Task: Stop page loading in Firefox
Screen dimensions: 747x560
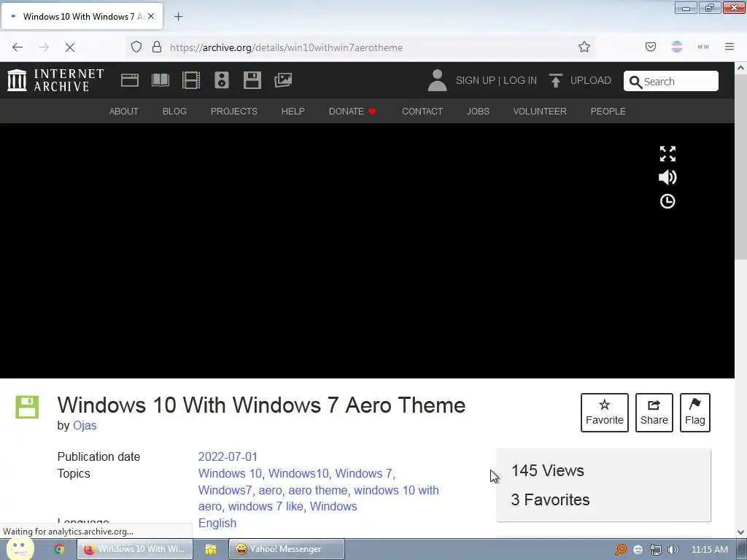Action: [69, 47]
